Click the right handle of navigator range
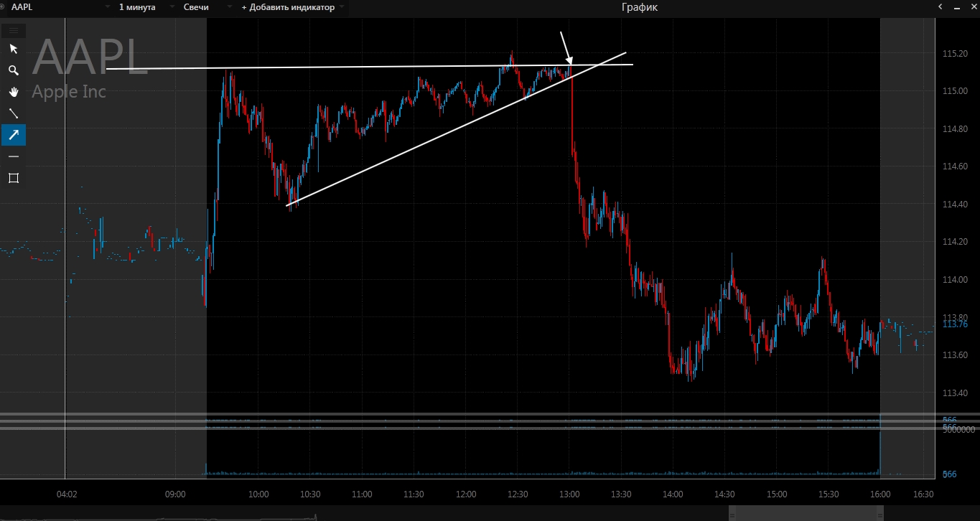980x521 pixels. [881, 513]
